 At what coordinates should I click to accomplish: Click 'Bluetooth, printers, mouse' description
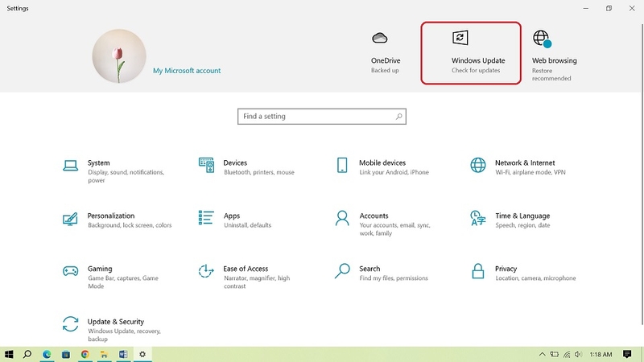pyautogui.click(x=259, y=172)
